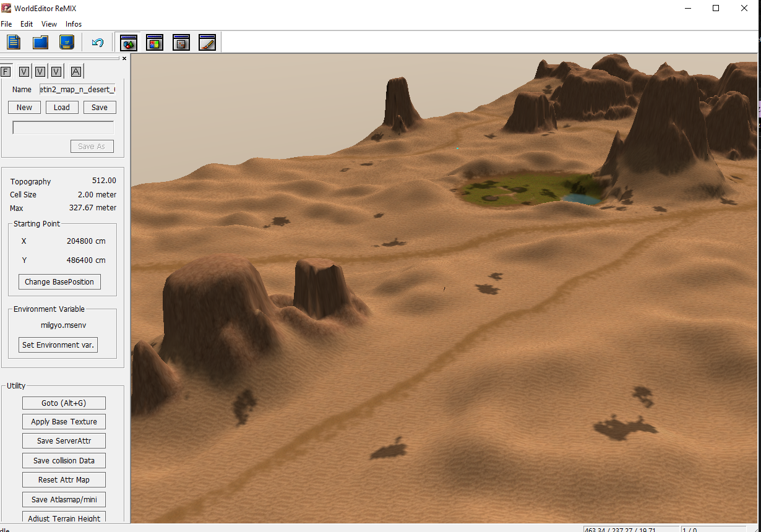The image size is (761, 532).
Task: Switch to the F tab
Action: [6, 72]
